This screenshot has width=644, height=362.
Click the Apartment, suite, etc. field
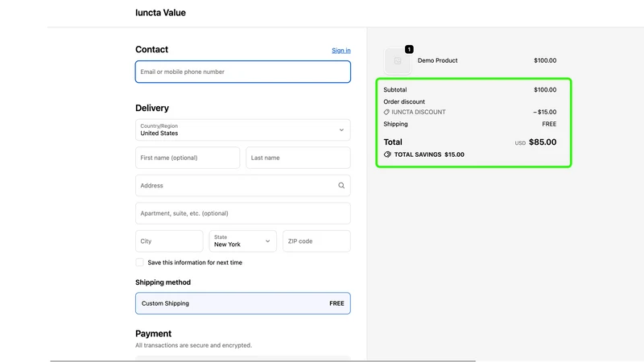pos(243,213)
